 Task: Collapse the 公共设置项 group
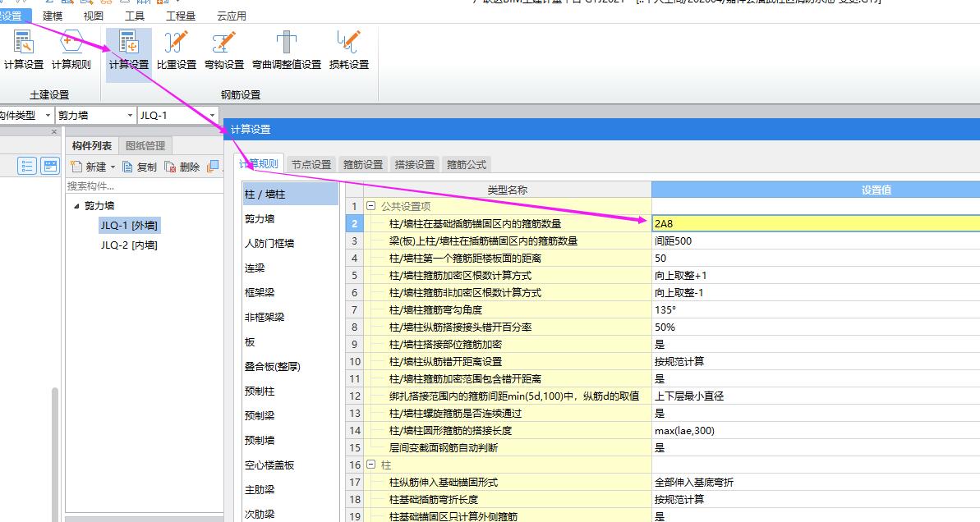pos(370,206)
